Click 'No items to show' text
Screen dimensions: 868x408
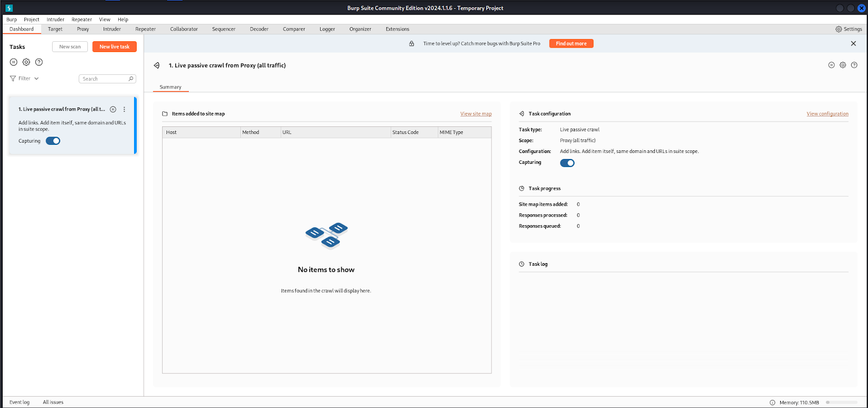(x=326, y=270)
